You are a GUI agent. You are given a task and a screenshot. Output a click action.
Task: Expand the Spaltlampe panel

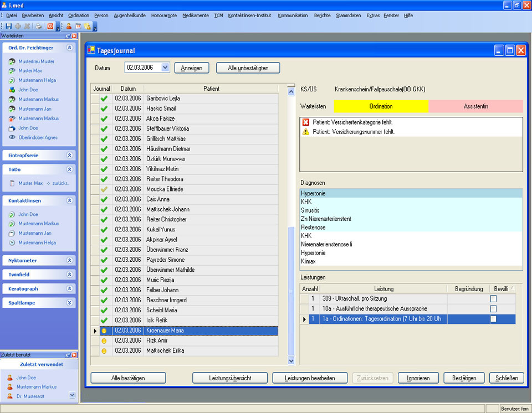tap(69, 303)
